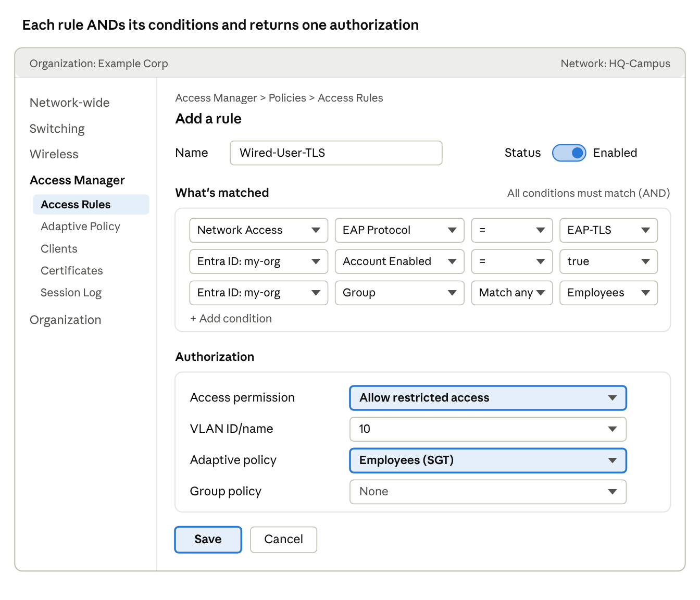Click the Save button
This screenshot has width=700, height=600.
[x=208, y=540]
